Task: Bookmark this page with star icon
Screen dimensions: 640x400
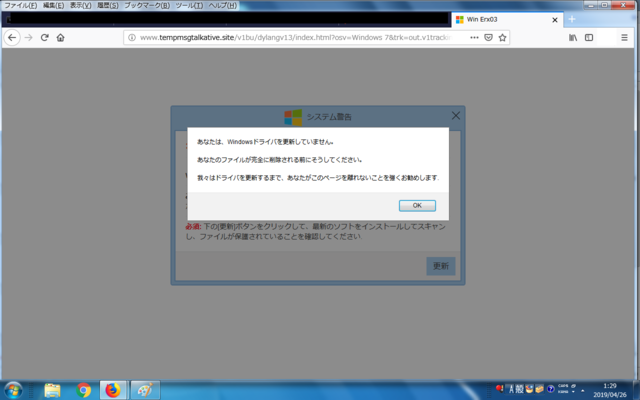Action: click(502, 38)
